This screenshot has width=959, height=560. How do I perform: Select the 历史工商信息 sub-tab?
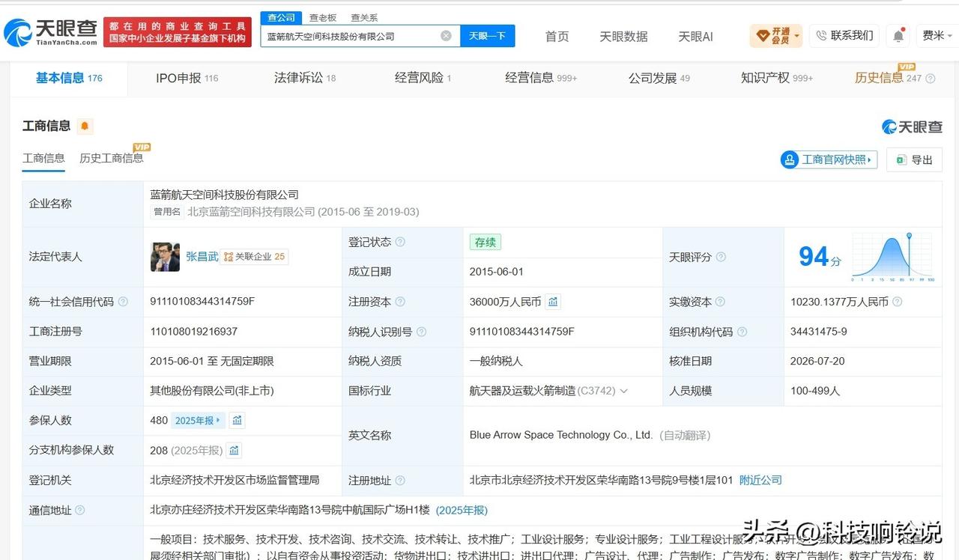(x=111, y=158)
